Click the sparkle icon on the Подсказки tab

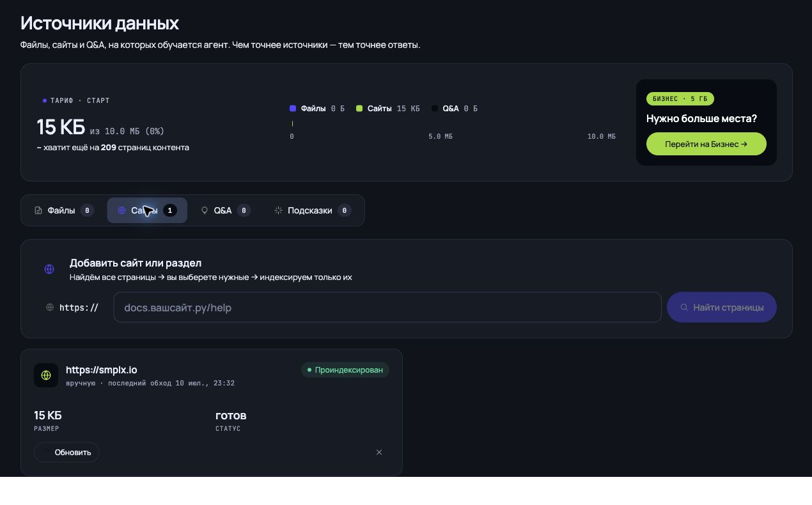(x=278, y=210)
